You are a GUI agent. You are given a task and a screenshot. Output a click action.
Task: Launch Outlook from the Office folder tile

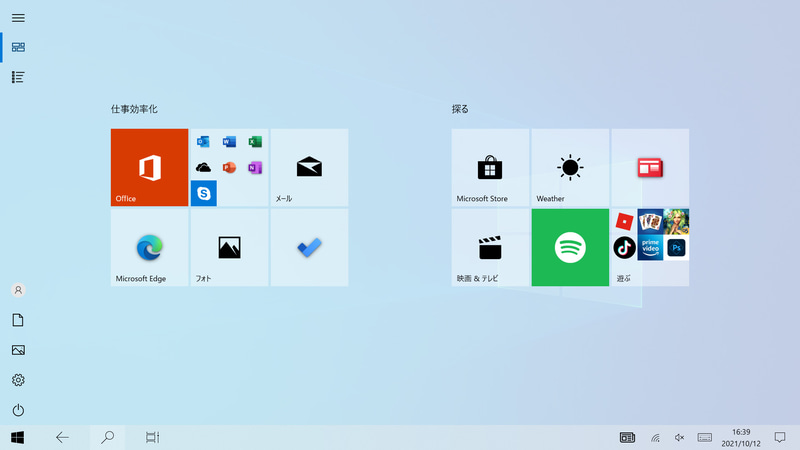coord(203,141)
